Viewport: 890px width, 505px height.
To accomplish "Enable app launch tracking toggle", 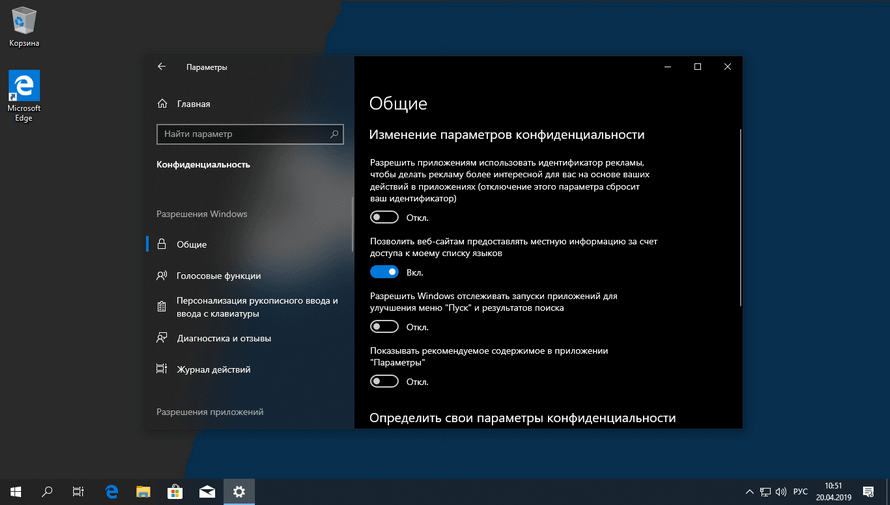I will [x=384, y=327].
